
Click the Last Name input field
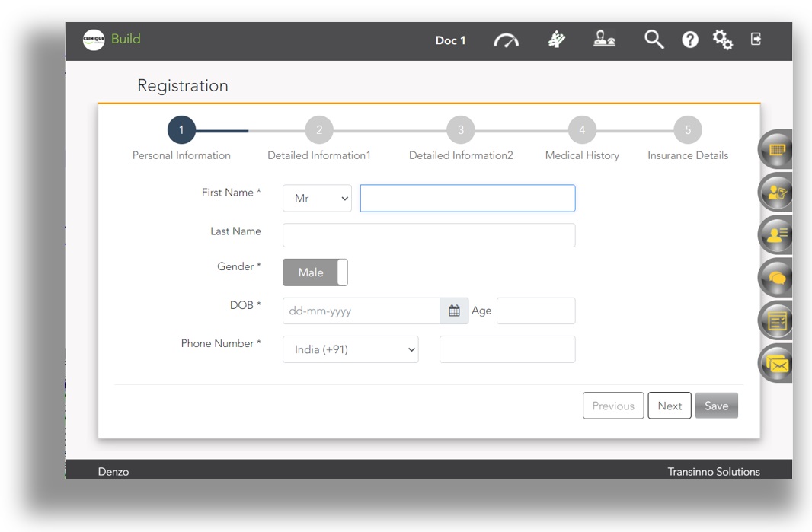point(429,235)
